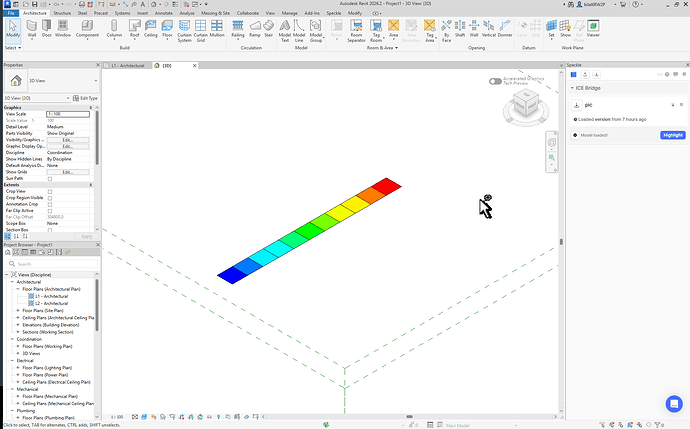
Task: Open the Speckle ribbon tab
Action: pyautogui.click(x=334, y=13)
